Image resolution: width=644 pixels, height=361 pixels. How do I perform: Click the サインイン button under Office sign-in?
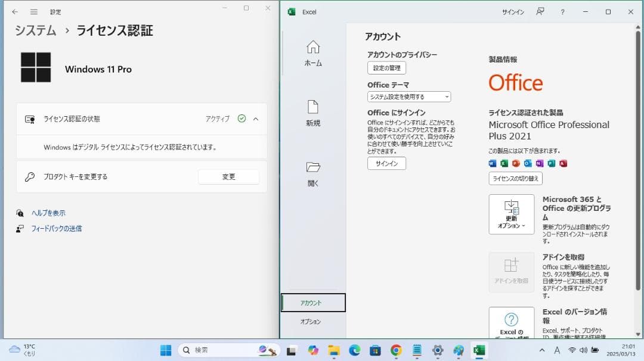point(386,163)
